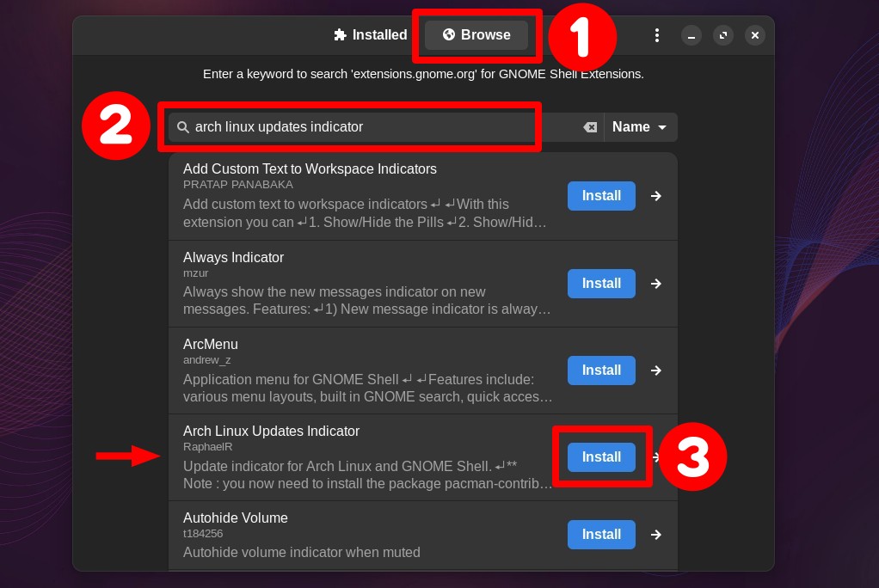Click the 'Enter a keyword to search' hint text
The width and height of the screenshot is (879, 588).
[423, 74]
